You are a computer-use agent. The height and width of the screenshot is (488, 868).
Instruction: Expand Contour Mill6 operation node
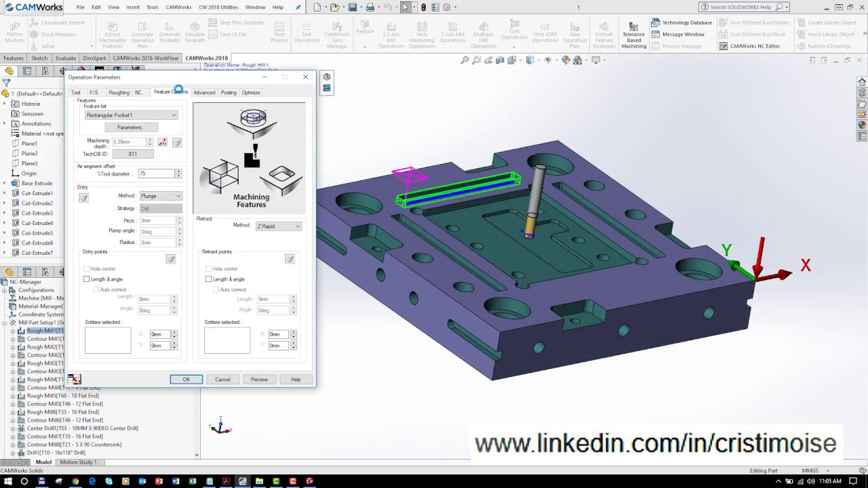(13, 420)
